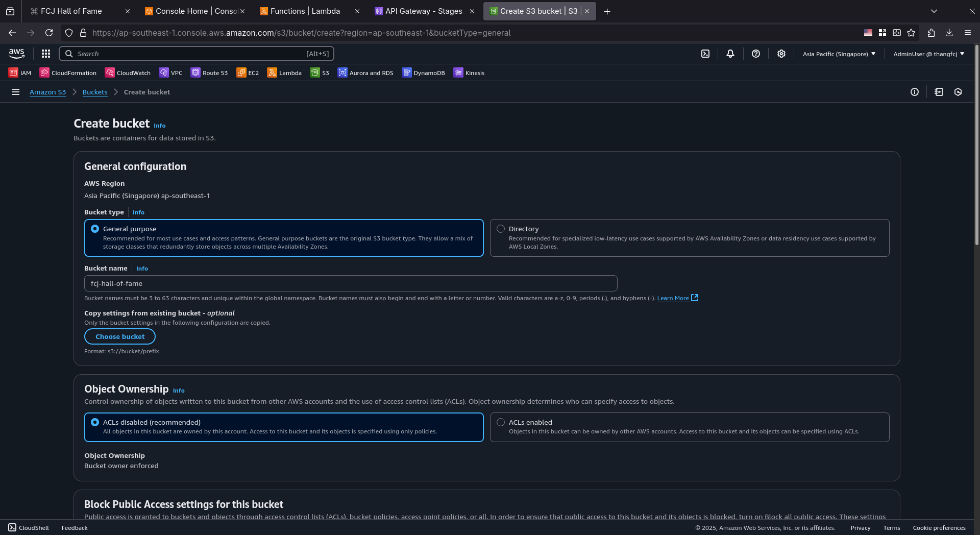Open the Terms footer link

(892, 528)
